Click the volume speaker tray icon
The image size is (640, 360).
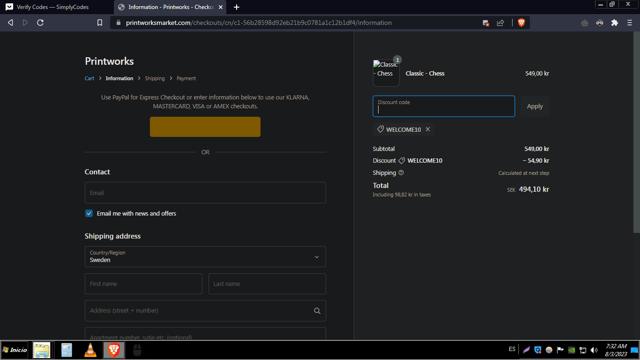594,350
